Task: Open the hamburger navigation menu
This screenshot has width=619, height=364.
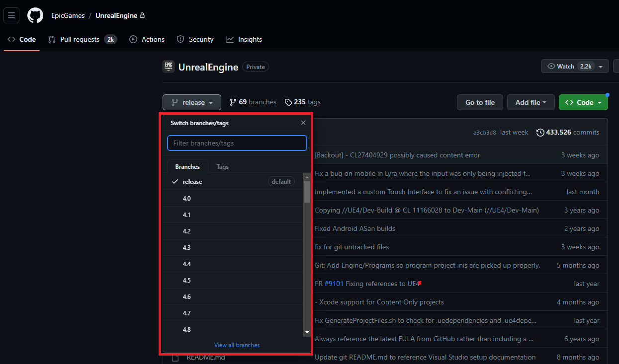Action: tap(11, 15)
